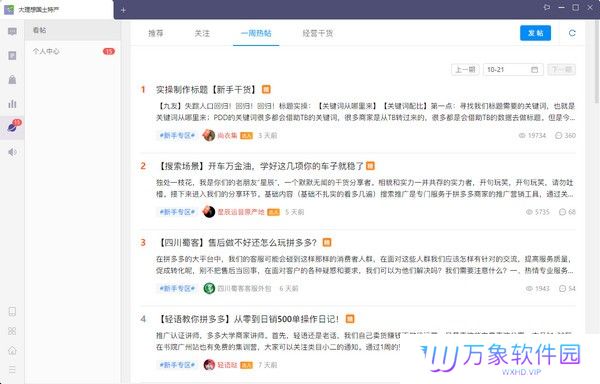Screen dimensions: 600x384
Task: Click the refresh icon beside 发帖
Action: point(572,33)
